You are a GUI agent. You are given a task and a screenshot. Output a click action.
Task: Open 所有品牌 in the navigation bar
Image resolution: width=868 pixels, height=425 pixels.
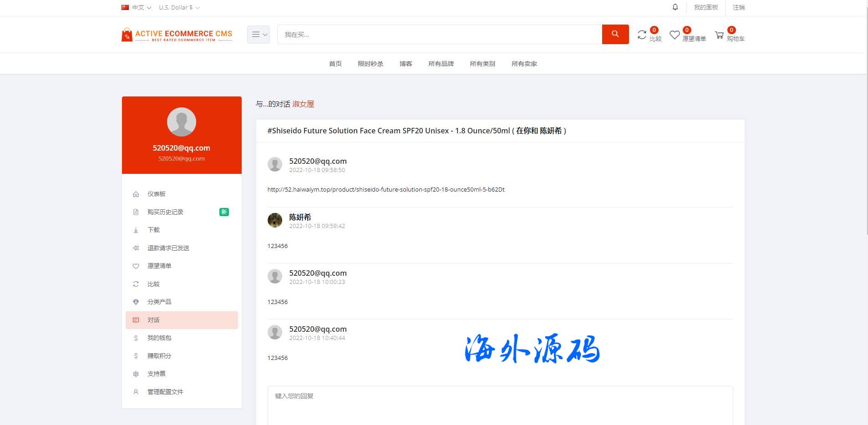coord(441,64)
